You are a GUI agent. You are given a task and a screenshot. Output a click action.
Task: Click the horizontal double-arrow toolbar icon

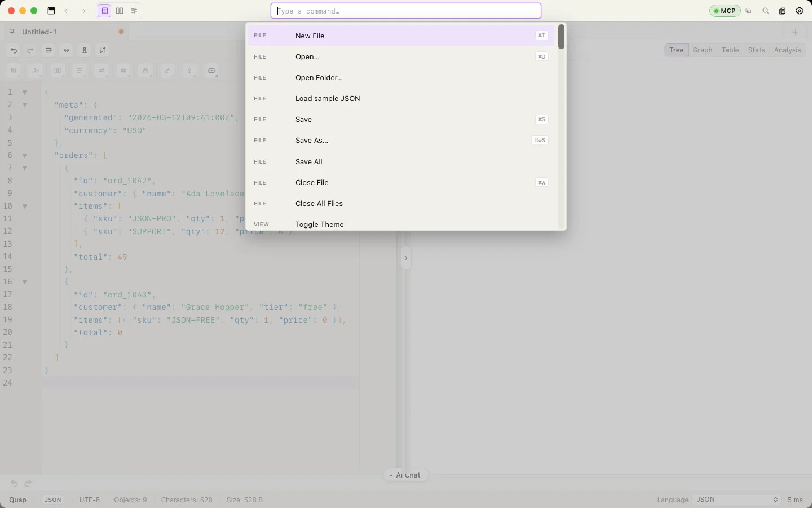(x=67, y=50)
